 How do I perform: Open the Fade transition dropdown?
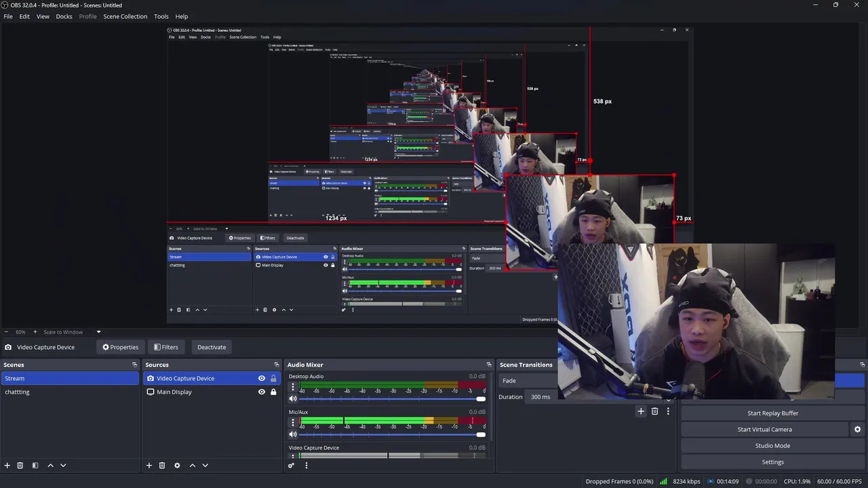coord(528,381)
